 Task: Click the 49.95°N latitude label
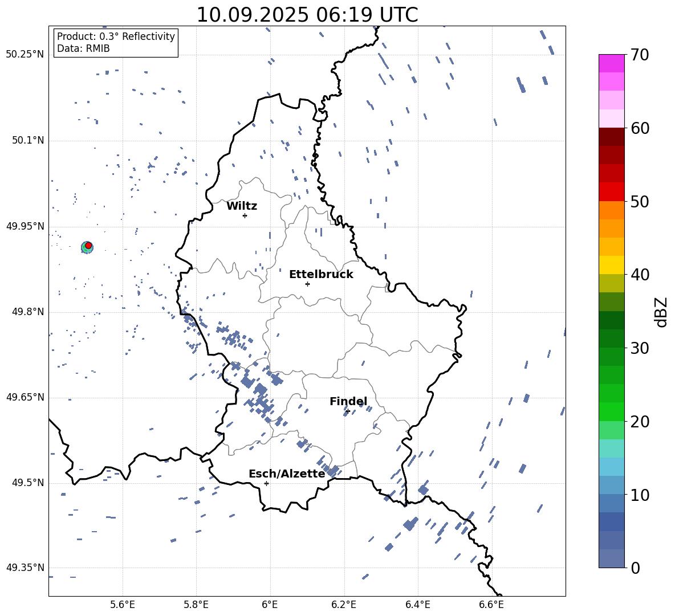pyautogui.click(x=25, y=226)
